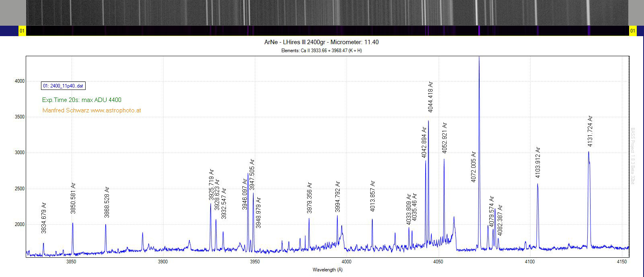Viewport: 644px width, 277px height.
Task: Select the 3979.356 Ar line label
Action: point(310,198)
